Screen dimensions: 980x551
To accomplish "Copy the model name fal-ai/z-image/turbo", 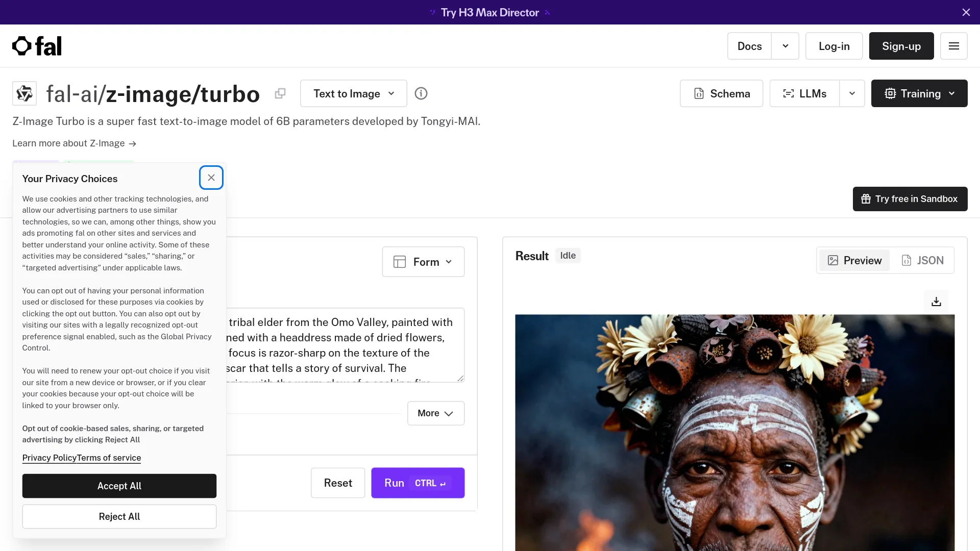I will point(280,93).
